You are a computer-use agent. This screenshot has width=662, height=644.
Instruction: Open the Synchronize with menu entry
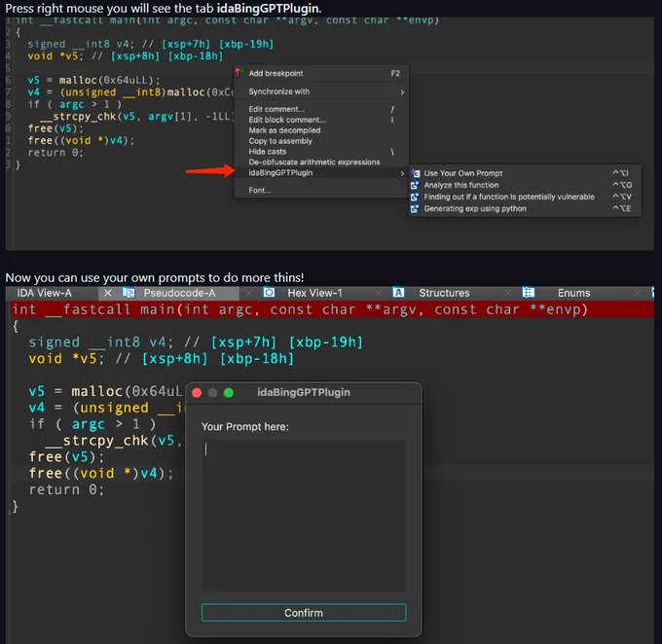click(x=321, y=91)
